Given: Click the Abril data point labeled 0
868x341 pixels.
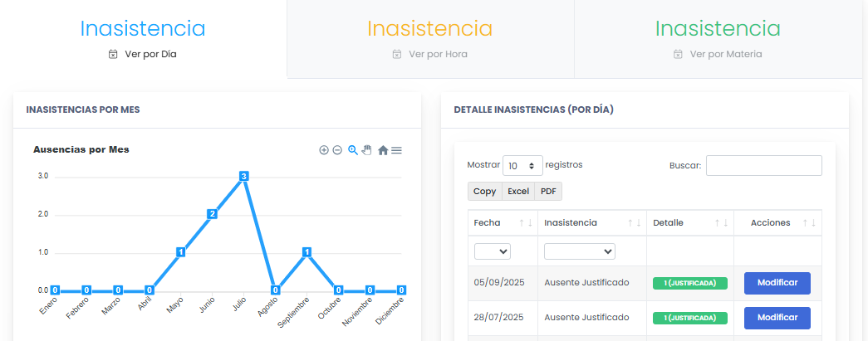Looking at the screenshot, I should click(x=149, y=290).
